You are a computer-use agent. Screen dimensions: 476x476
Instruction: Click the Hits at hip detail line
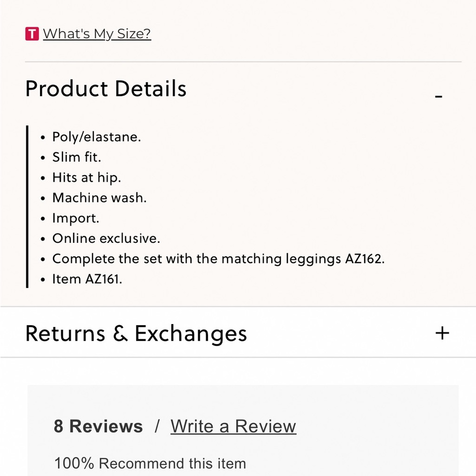click(x=87, y=178)
